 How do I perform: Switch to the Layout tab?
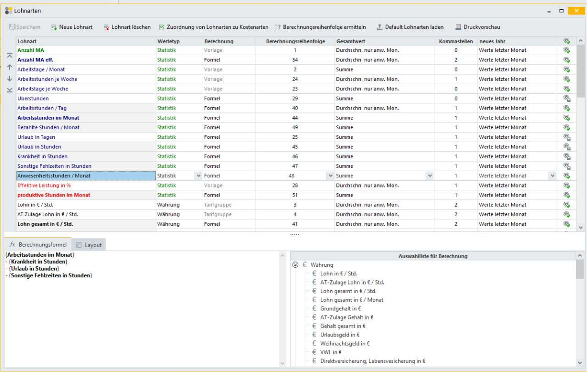[88, 245]
